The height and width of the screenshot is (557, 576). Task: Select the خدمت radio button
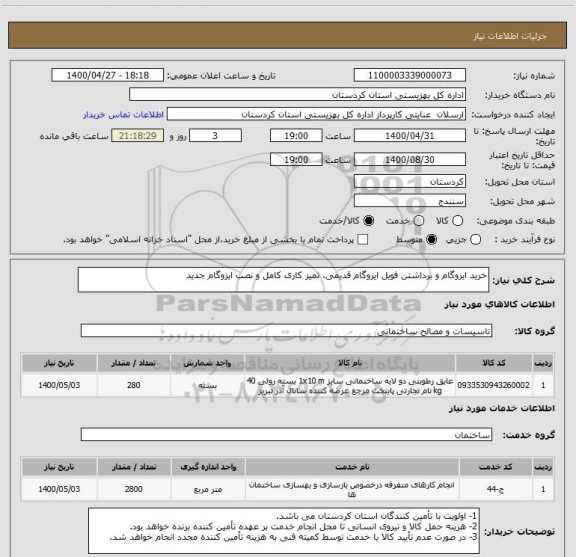[418, 220]
